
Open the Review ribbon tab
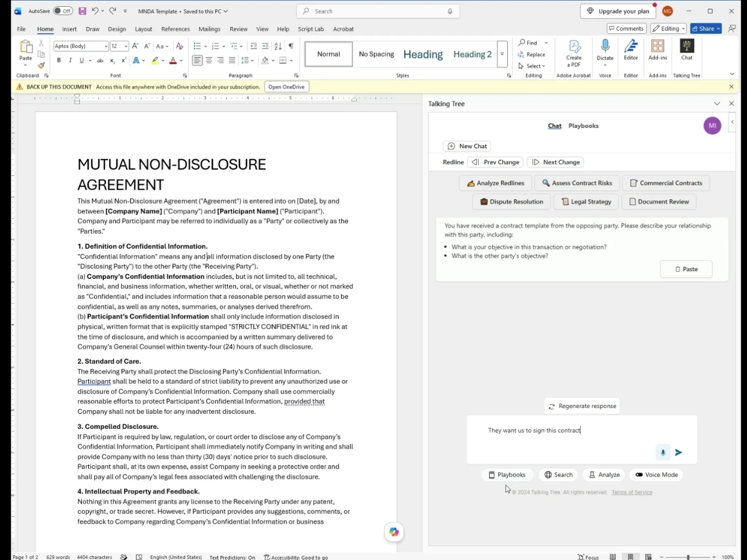coord(239,29)
